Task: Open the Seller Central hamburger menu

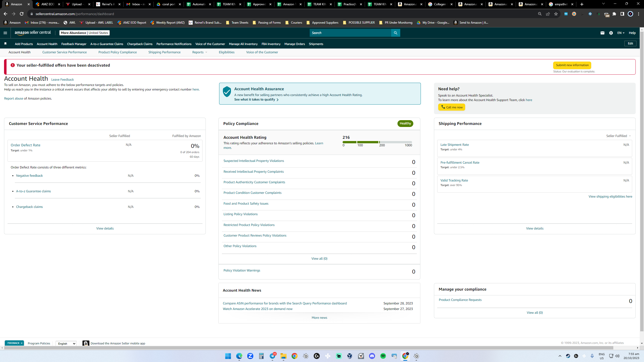Action: coord(5,33)
